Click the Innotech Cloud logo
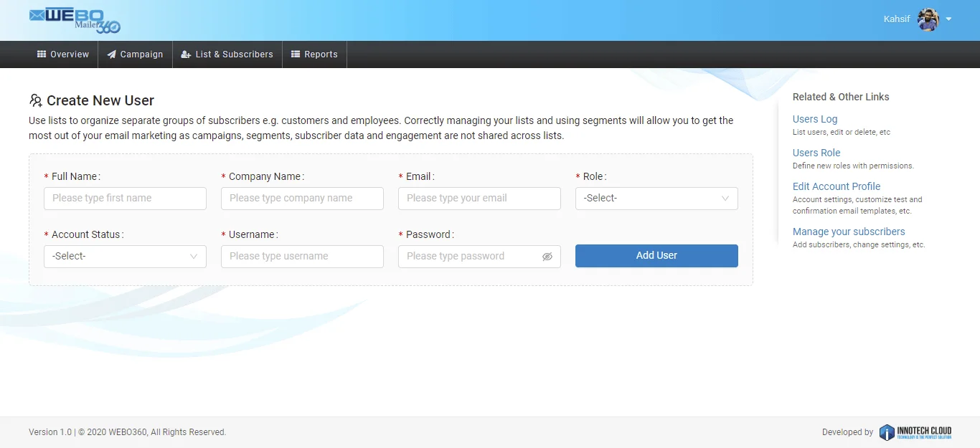 point(915,432)
